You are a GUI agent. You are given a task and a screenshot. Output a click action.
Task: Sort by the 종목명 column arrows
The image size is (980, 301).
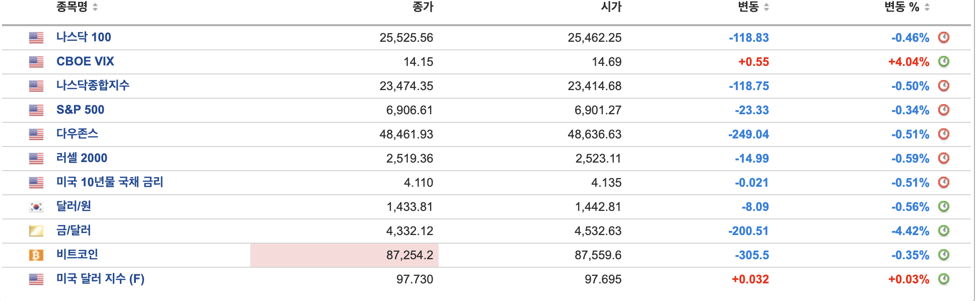point(95,7)
